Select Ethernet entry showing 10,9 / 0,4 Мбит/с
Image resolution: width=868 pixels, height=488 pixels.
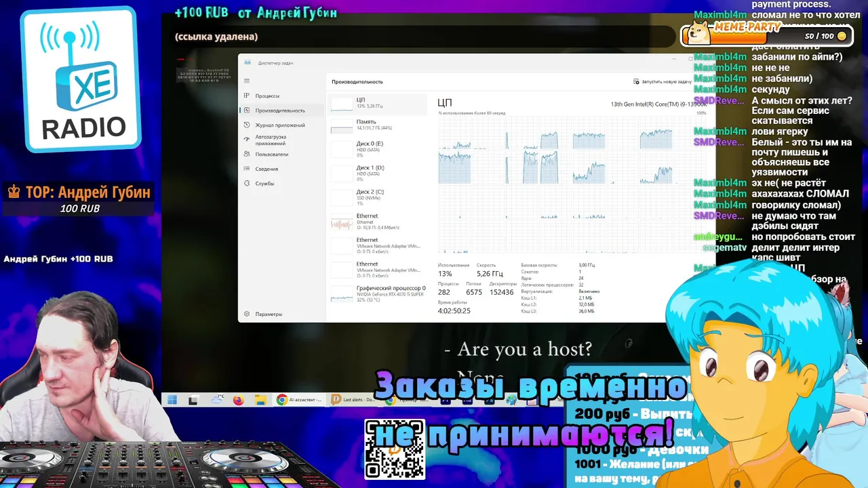[378, 222]
